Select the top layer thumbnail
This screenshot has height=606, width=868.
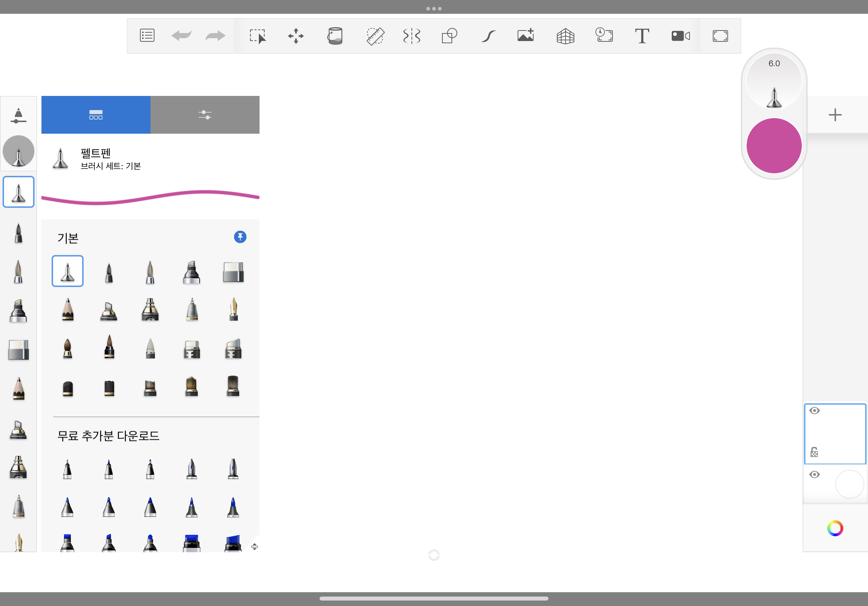tap(835, 434)
